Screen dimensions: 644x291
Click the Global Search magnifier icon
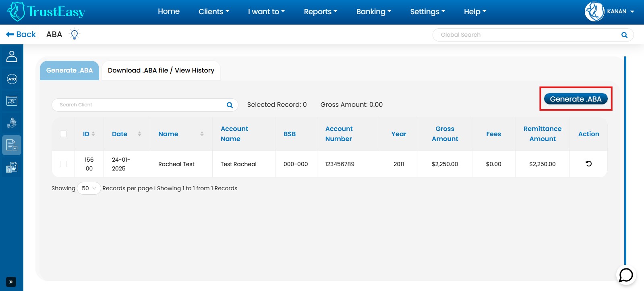pos(624,35)
